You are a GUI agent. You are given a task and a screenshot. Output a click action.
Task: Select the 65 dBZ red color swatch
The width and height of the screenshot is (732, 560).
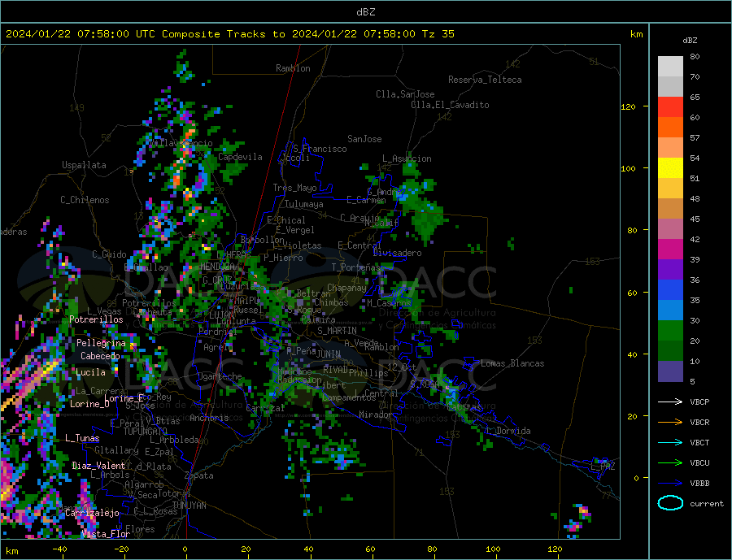click(x=670, y=106)
